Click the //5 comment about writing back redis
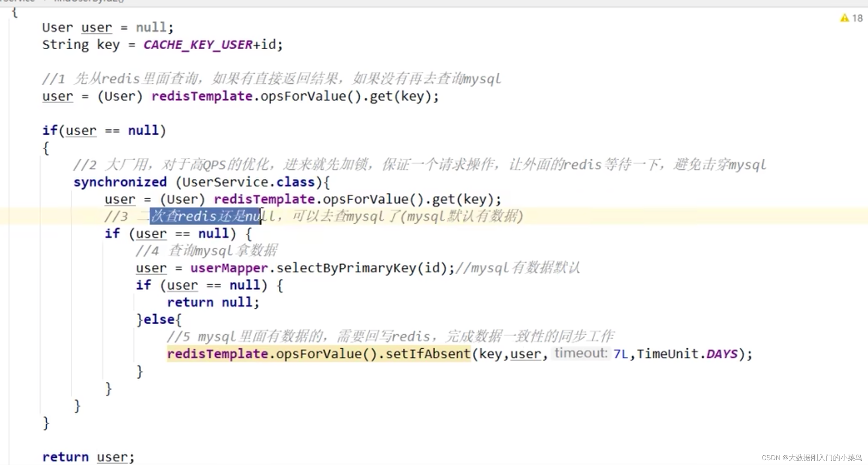Screen dimensions: 868x465 tap(390, 337)
